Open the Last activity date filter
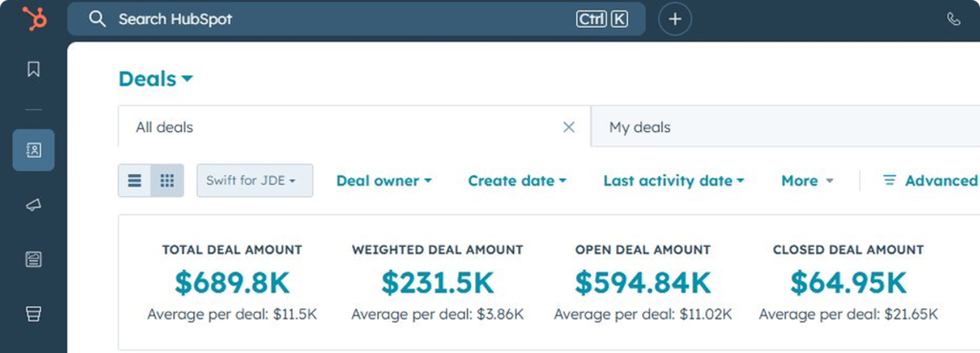This screenshot has width=980, height=353. coord(674,181)
